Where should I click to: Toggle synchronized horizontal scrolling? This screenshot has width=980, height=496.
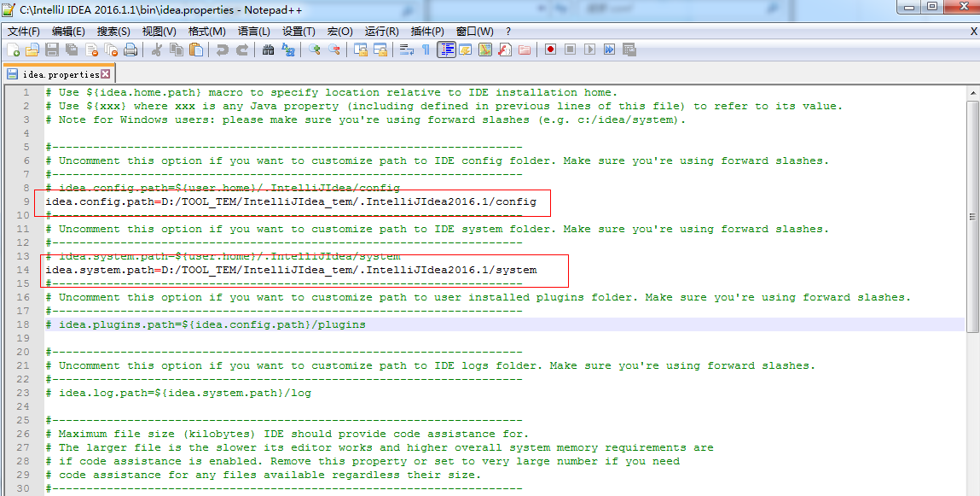[380, 50]
